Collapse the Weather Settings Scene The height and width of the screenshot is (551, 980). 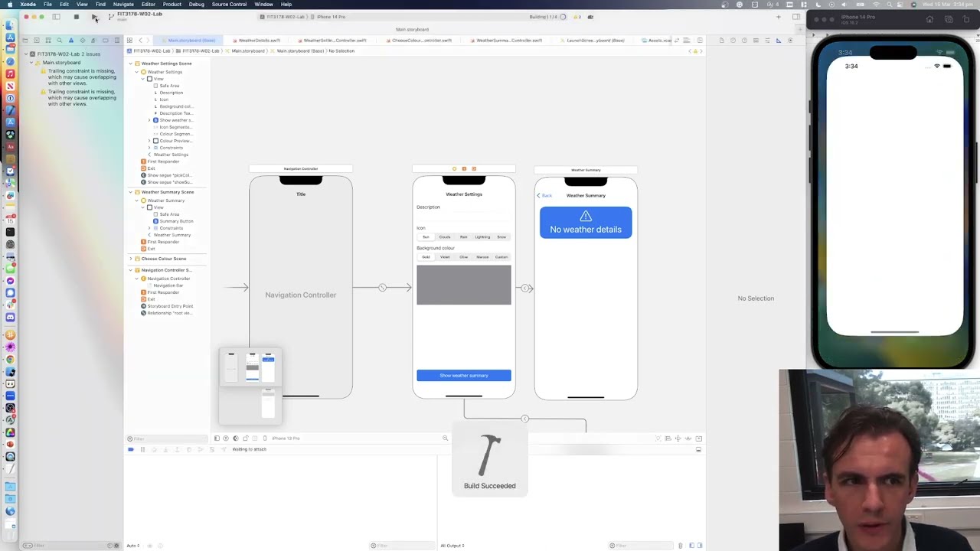[130, 64]
